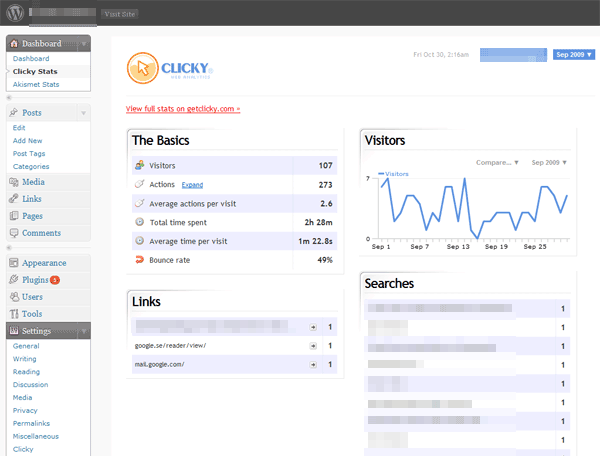This screenshot has height=456, width=600.
Task: Open Privacy settings link
Action: pyautogui.click(x=25, y=410)
